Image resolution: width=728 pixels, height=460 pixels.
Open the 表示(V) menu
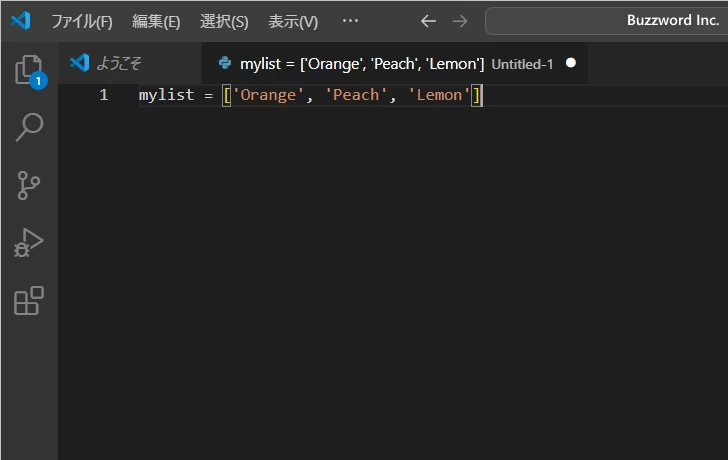pos(293,21)
